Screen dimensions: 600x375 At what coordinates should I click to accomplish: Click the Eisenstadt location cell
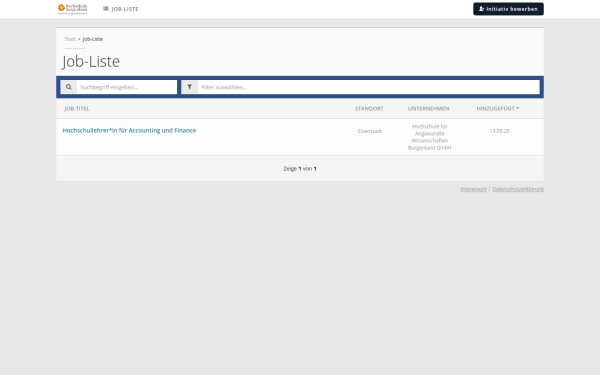click(x=370, y=131)
